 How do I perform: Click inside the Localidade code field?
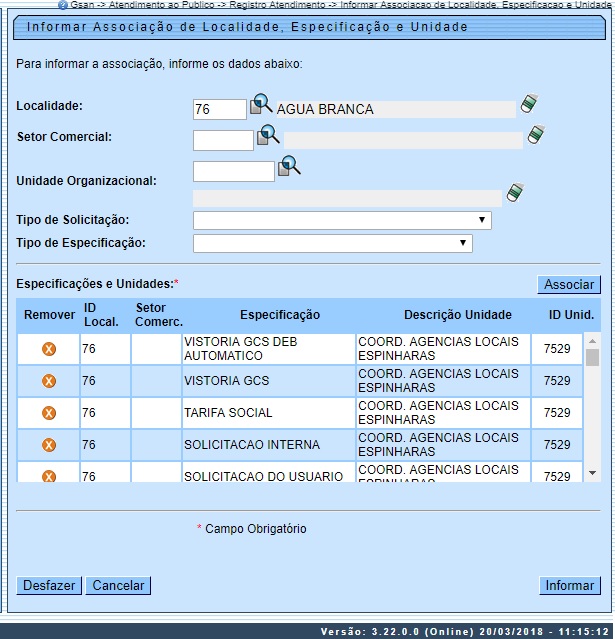pyautogui.click(x=219, y=109)
